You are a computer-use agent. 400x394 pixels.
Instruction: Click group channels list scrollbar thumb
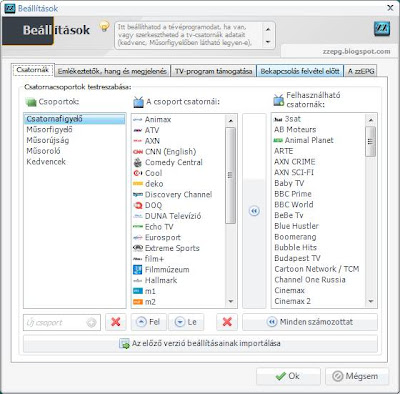[230, 175]
